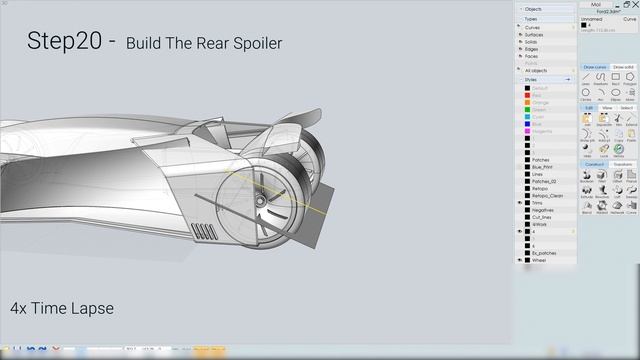Viewport: 640px width, 360px height.
Task: Select the Extrude construct tool
Action: 587,192
